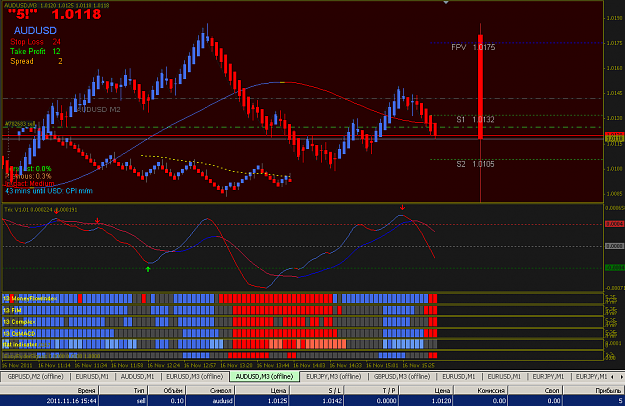Sort trades by the Время column header
The height and width of the screenshot is (406, 625).
click(x=50, y=390)
